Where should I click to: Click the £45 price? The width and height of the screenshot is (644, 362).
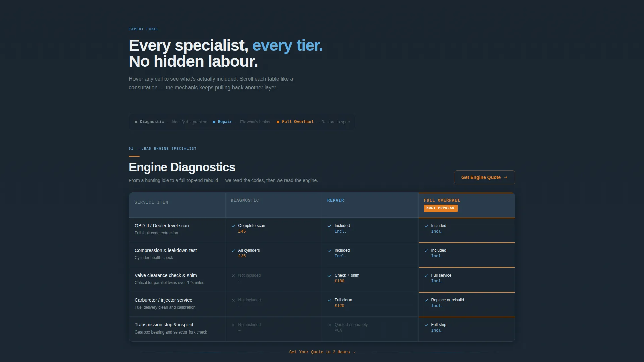pos(242,231)
